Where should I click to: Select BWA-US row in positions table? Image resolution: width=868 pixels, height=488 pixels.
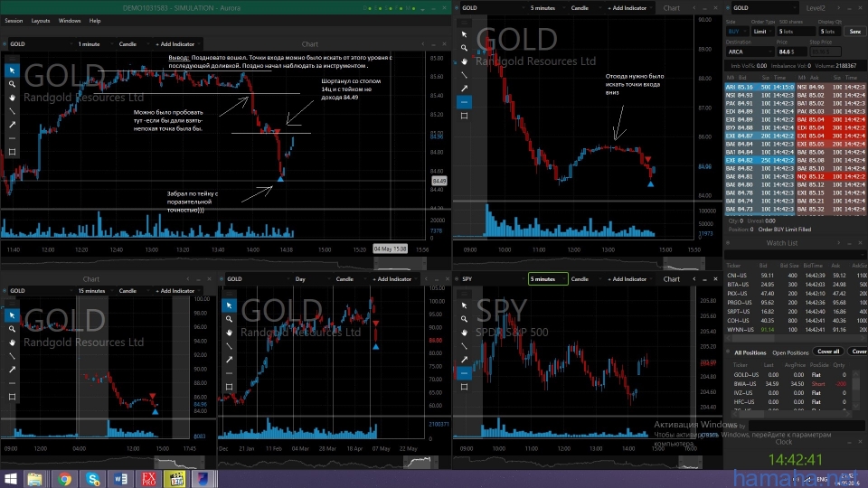coord(793,383)
